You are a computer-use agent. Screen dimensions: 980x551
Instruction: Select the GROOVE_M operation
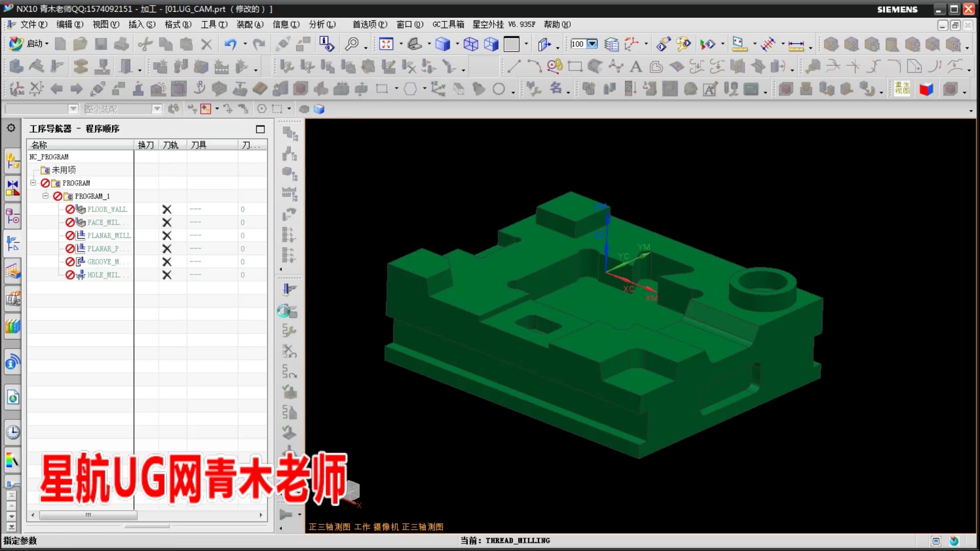coord(104,262)
